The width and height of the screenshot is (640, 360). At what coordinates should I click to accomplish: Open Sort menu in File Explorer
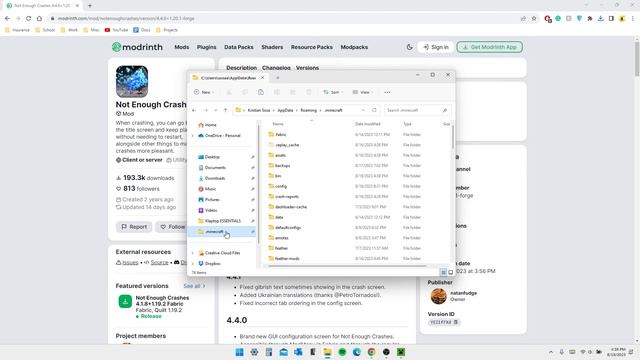point(333,92)
